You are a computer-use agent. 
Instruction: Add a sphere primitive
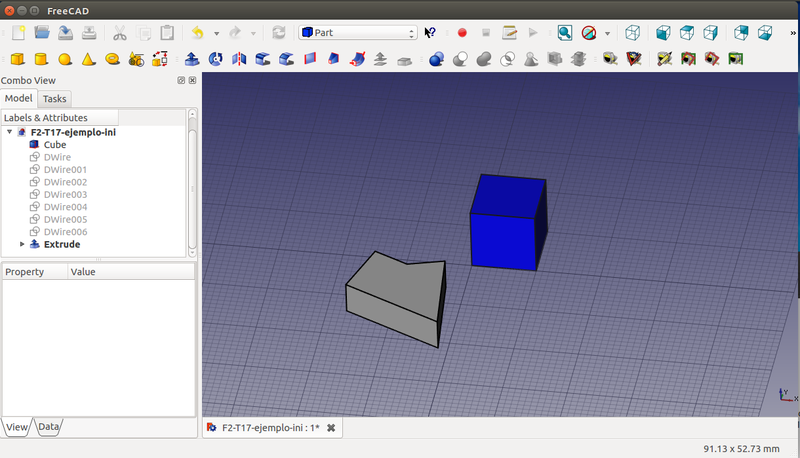pos(65,59)
